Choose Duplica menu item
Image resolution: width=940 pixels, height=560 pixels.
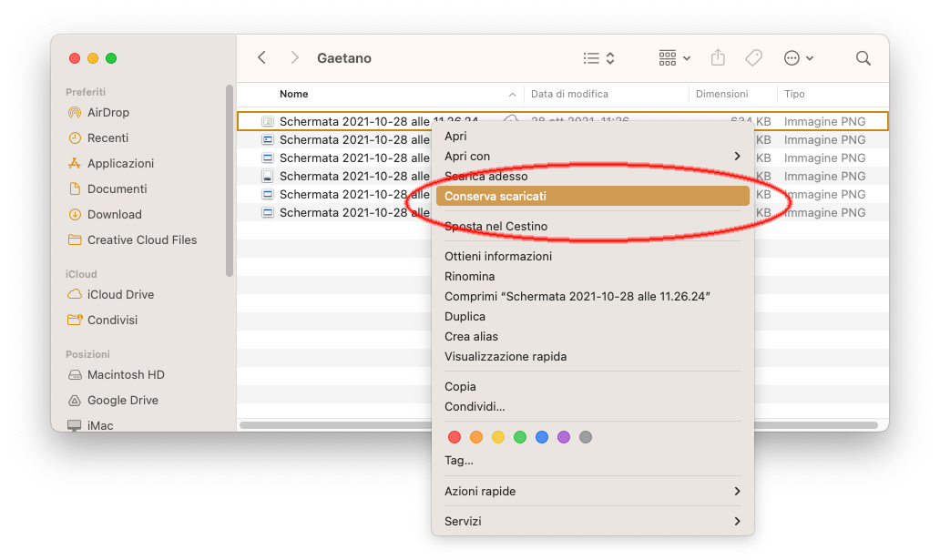tap(592, 317)
